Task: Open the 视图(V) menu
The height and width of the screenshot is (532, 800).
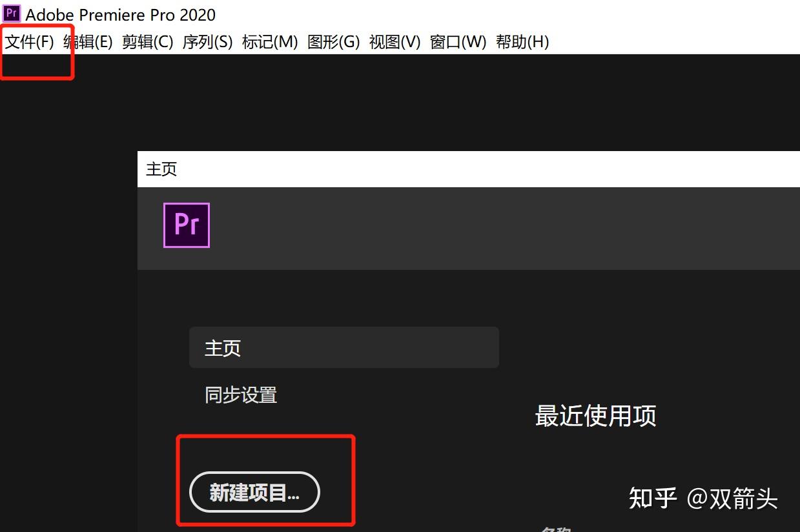Action: pos(395,41)
